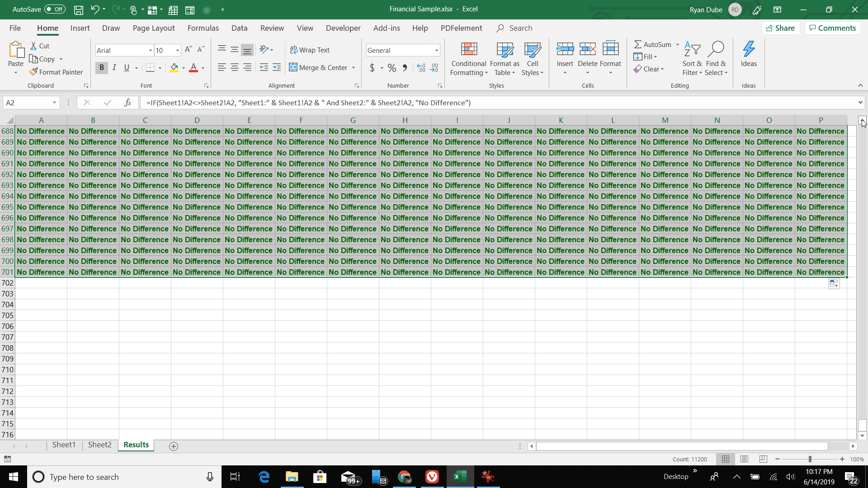Click Share button in toolbar
868x488 pixels.
tap(782, 28)
